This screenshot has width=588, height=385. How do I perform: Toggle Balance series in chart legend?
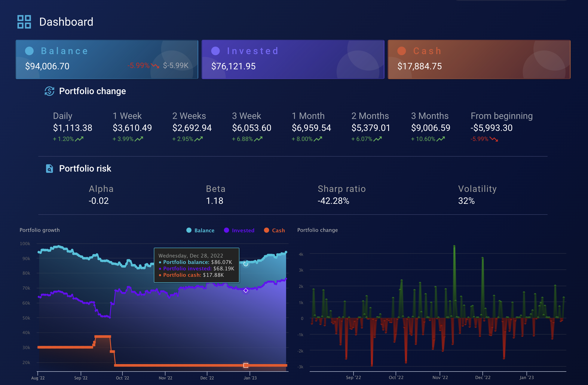204,230
